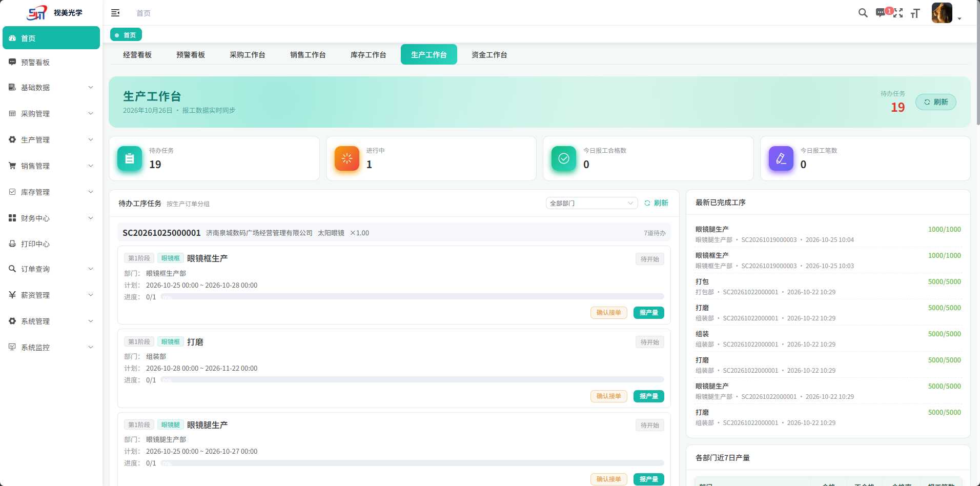Image resolution: width=980 pixels, height=486 pixels.
Task: Expand the 订单查询 sidebar menu
Action: tap(51, 269)
